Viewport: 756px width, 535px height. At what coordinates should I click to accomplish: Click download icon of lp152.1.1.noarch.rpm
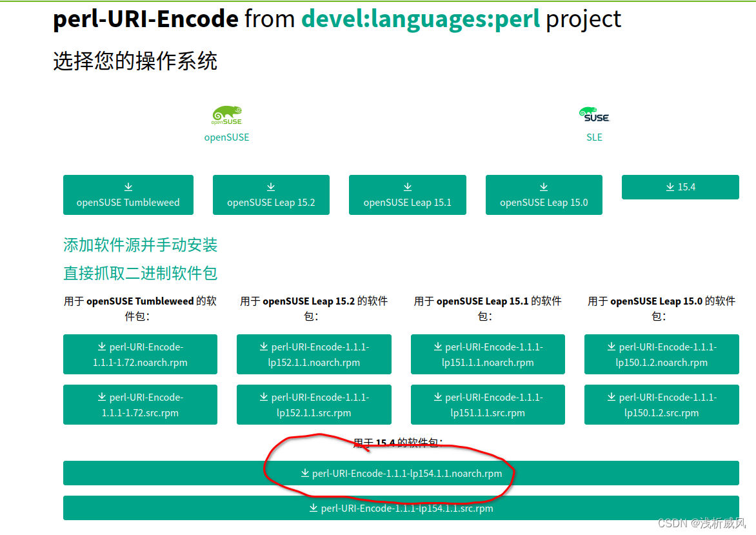(x=264, y=347)
